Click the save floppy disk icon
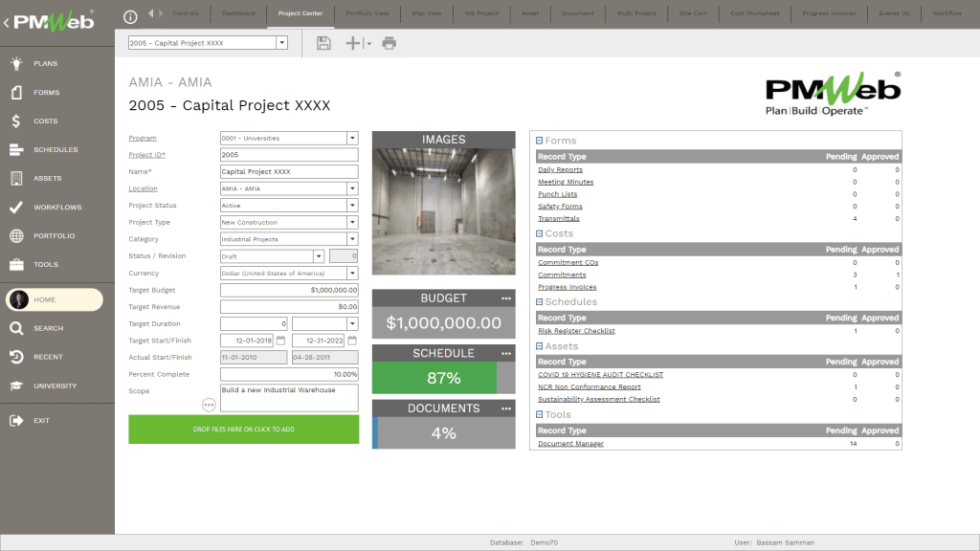This screenshot has width=980, height=551. tap(323, 43)
